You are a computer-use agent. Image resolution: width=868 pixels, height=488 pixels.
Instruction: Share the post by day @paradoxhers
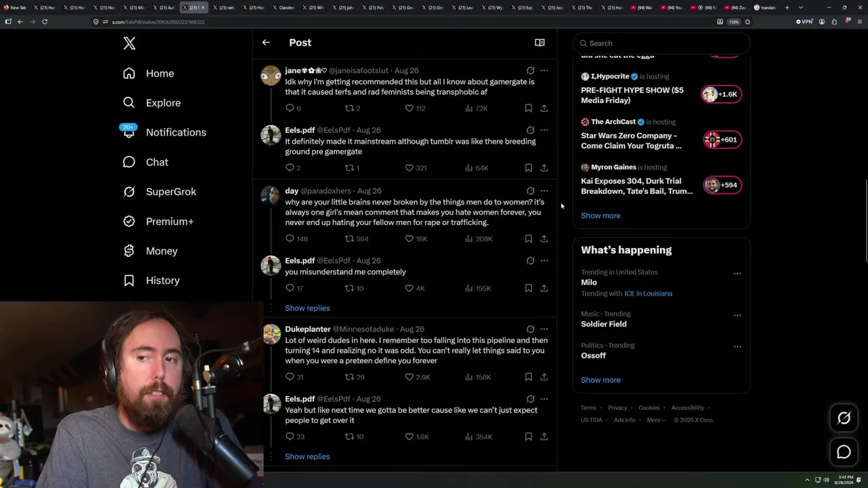pos(544,239)
